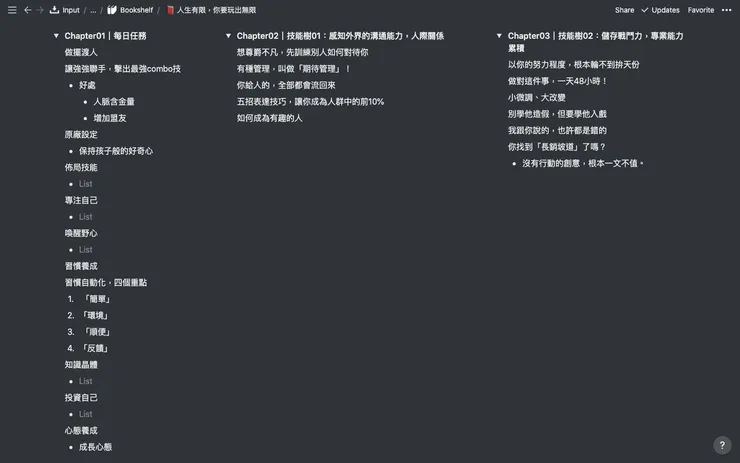
Task: Click the 投資自己 line
Action: [x=81, y=398]
